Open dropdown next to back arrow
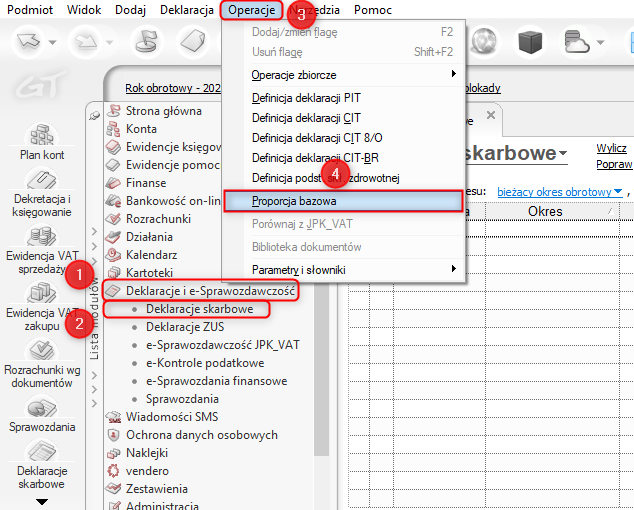Viewport: 634px width, 510px height. 53,42
